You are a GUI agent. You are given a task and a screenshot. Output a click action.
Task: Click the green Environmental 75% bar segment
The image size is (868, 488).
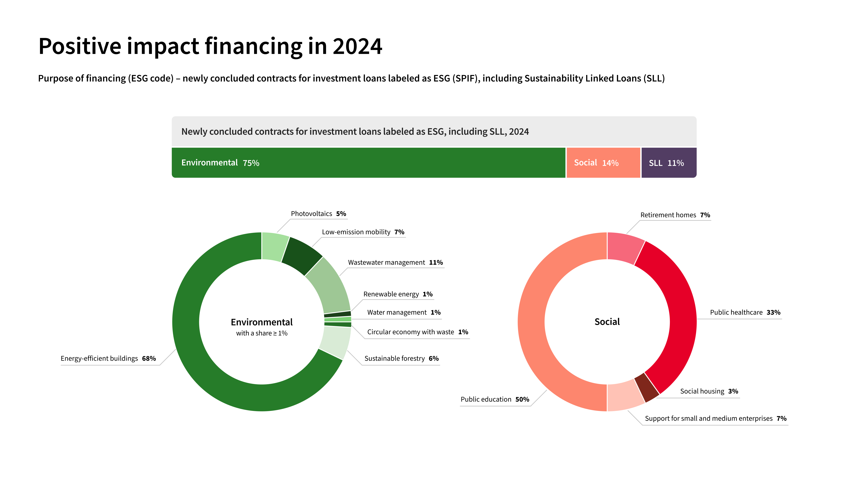[369, 163]
